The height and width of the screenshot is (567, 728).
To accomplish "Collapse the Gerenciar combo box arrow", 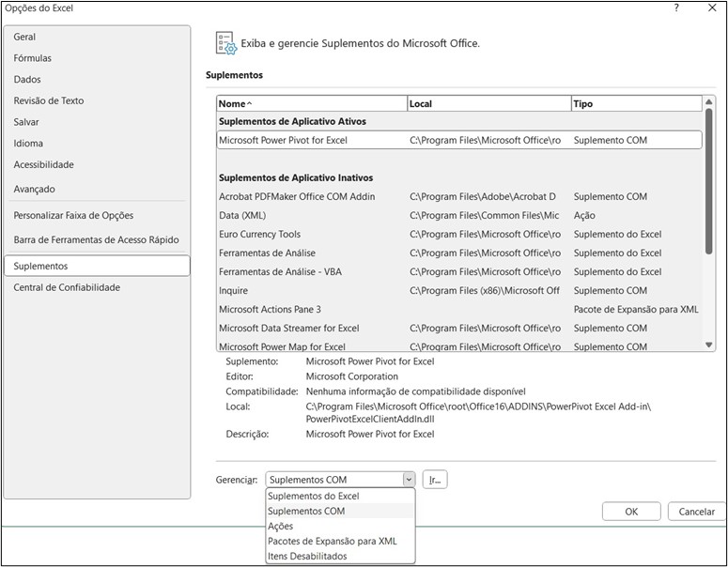I will click(x=409, y=480).
